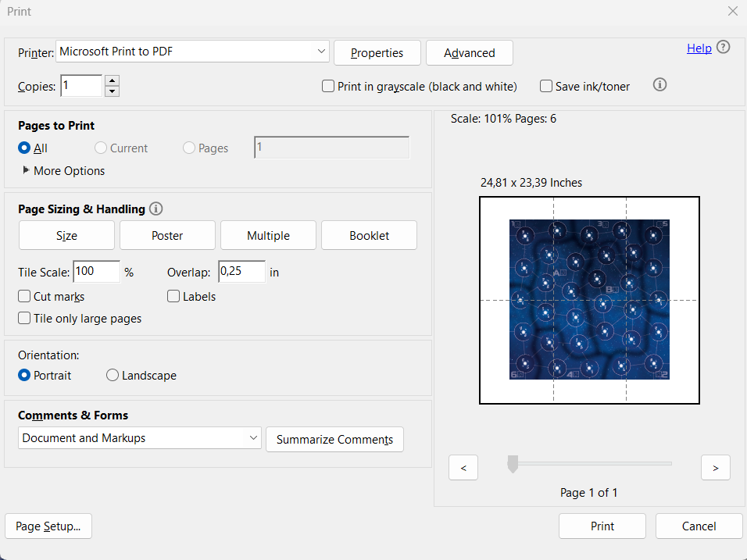Switch to Poster sizing mode

[167, 235]
